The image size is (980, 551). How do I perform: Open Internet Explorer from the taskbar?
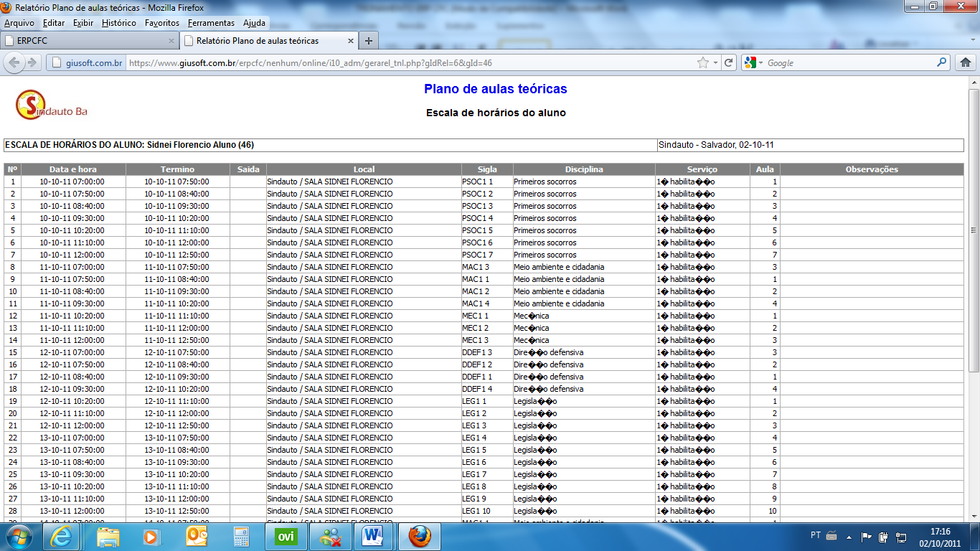(x=62, y=536)
